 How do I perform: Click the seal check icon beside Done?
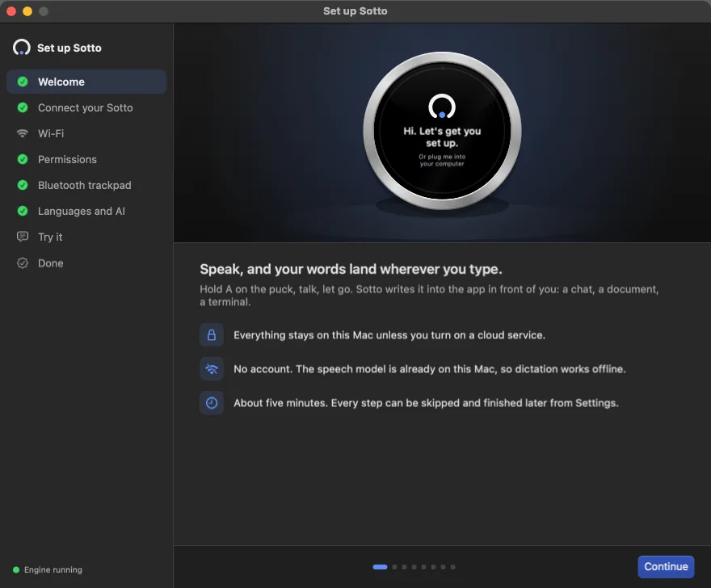point(23,263)
